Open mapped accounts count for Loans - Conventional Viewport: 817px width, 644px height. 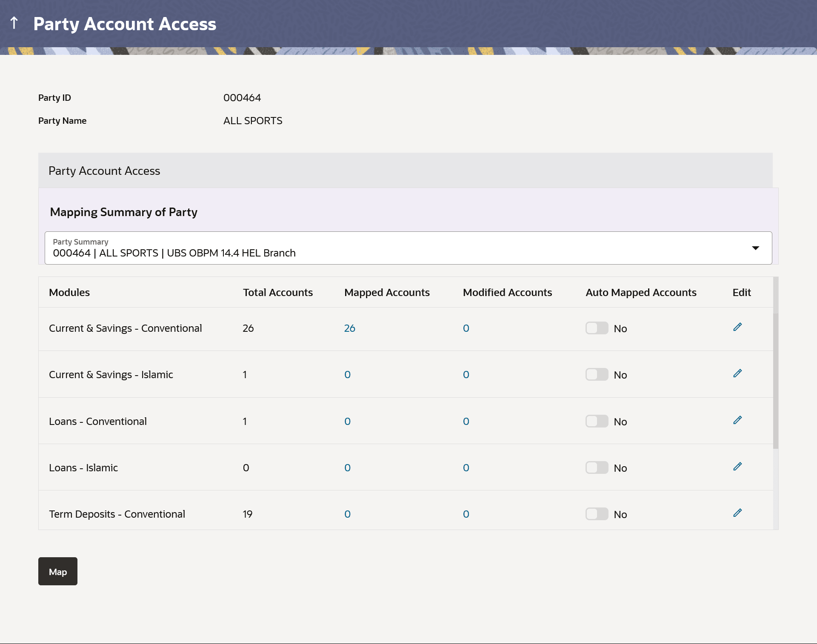[x=347, y=421]
